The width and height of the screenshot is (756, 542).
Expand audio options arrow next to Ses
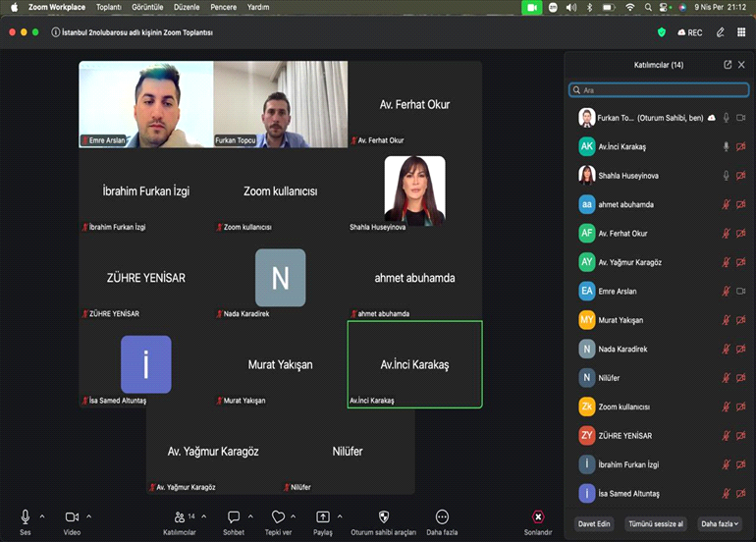pyautogui.click(x=42, y=516)
